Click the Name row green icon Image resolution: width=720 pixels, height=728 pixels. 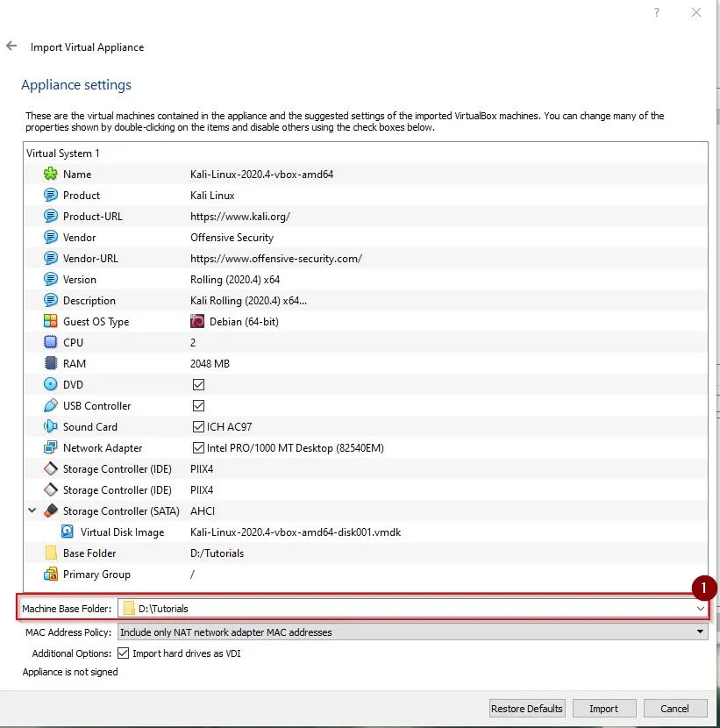[50, 175]
